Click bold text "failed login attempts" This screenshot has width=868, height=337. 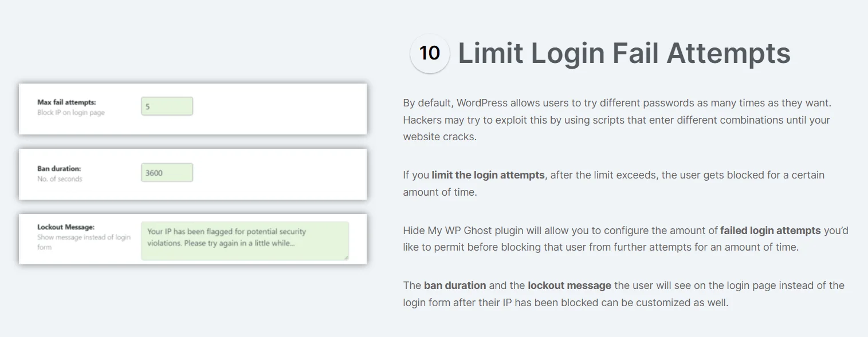click(770, 231)
